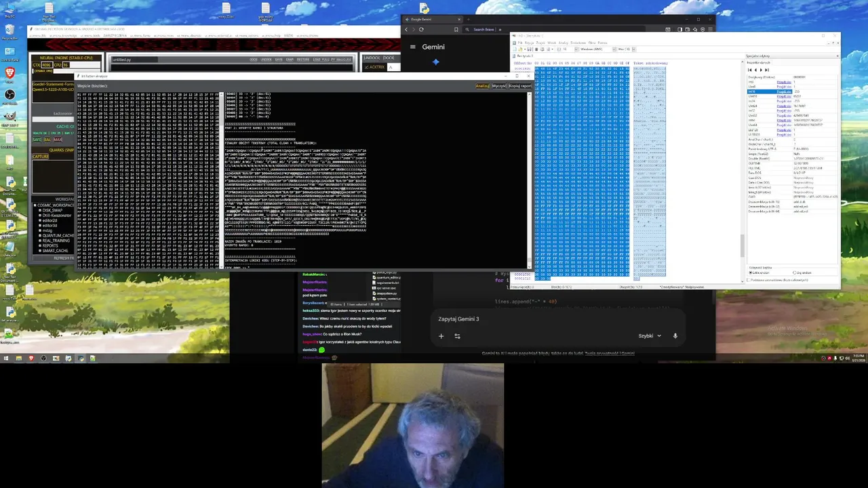
Task: Click the CPU value field
Action: [66, 65]
